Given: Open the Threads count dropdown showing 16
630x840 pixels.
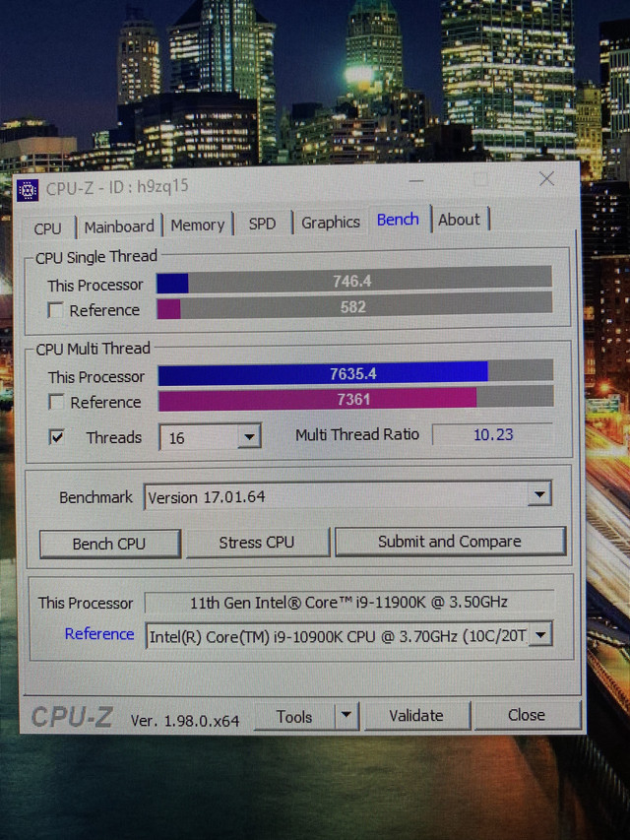Looking at the screenshot, I should coord(210,437).
